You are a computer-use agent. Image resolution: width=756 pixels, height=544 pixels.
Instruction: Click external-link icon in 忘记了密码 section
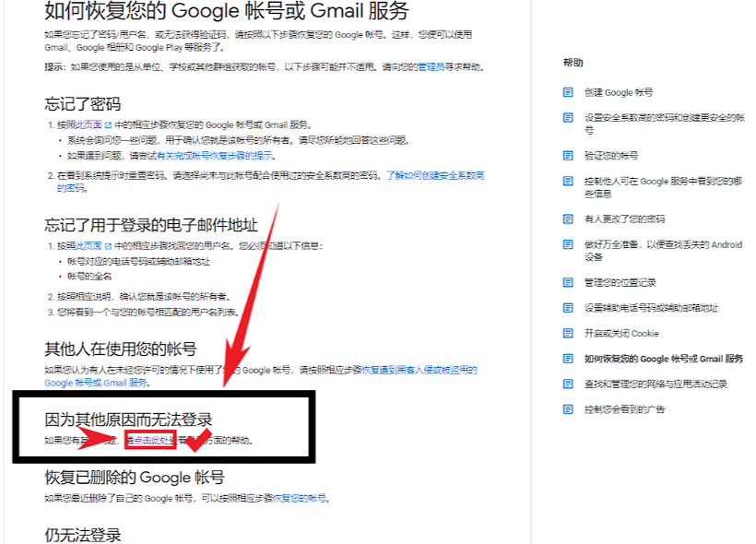point(108,124)
